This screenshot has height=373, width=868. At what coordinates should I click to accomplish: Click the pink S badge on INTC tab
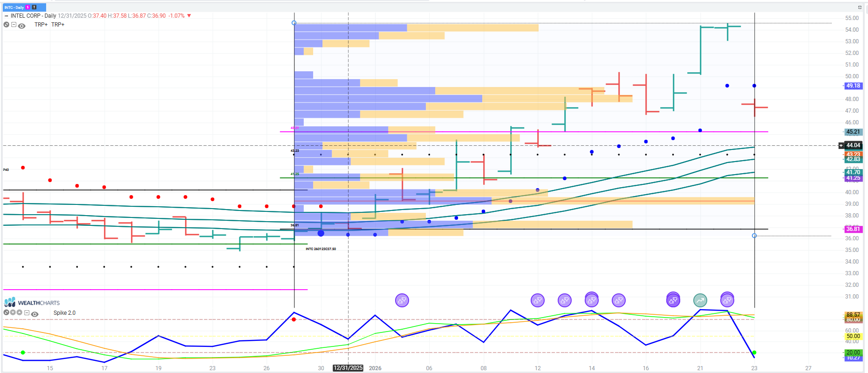coord(28,7)
